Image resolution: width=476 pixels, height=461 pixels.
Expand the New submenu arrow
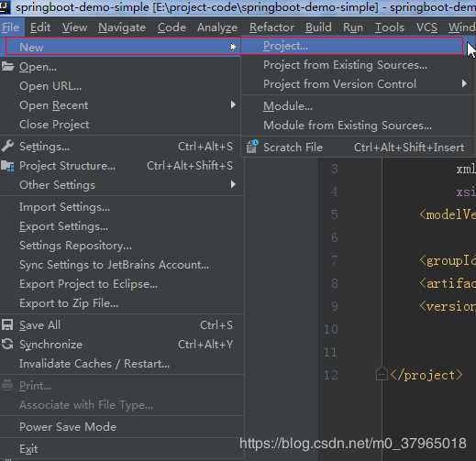(x=233, y=47)
